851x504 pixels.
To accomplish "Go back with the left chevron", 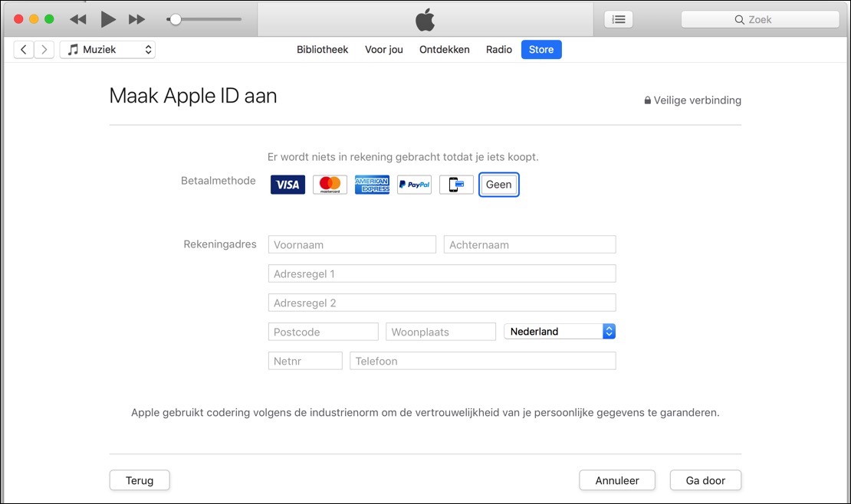I will click(23, 49).
